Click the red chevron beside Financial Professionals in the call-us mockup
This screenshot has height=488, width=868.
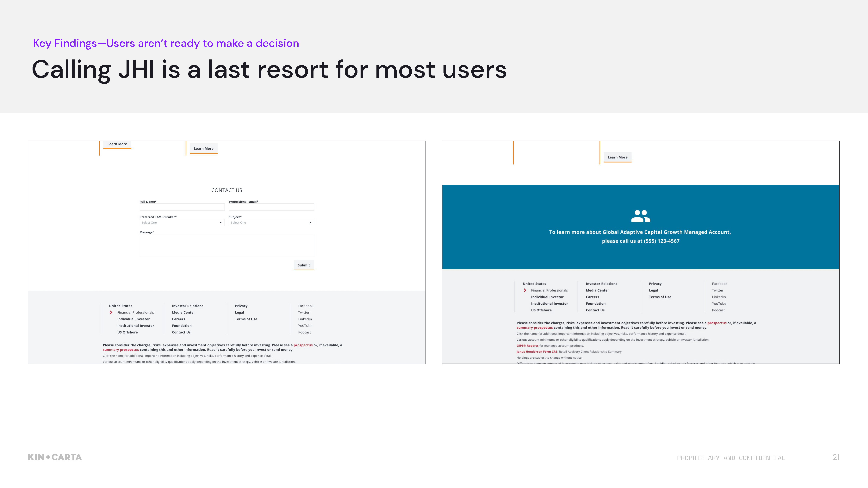(525, 290)
